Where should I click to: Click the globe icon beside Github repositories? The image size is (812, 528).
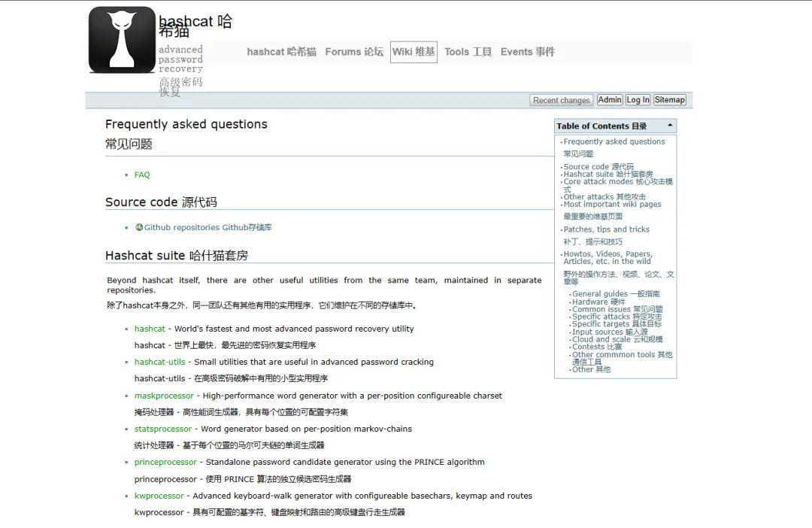point(139,227)
